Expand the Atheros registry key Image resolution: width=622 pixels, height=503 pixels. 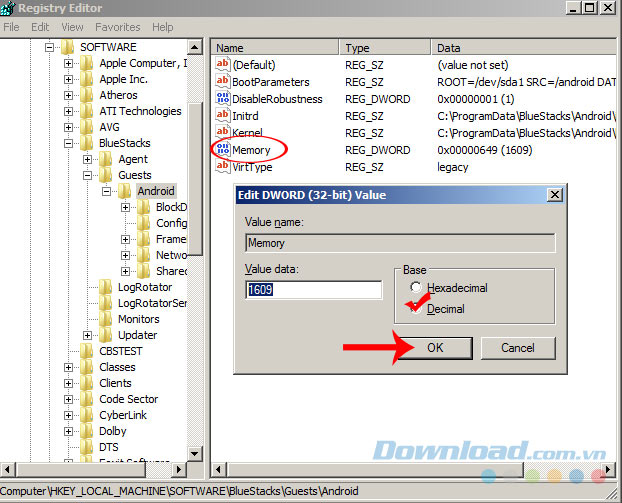69,96
